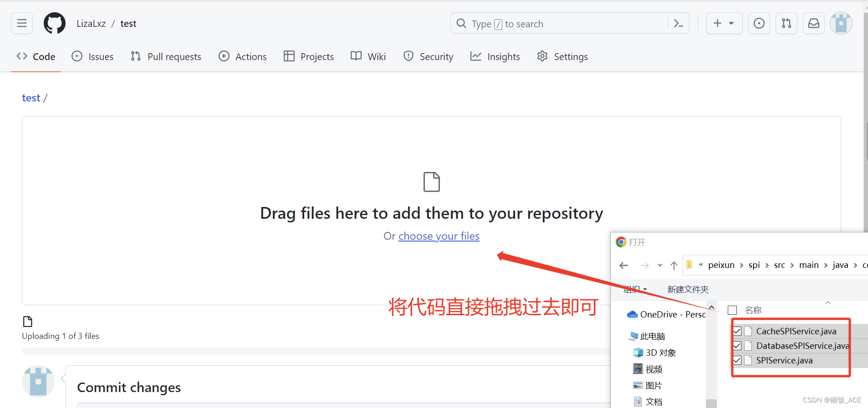Viewport: 868px width, 408px height.
Task: Click the commit author avatar
Action: coord(38,382)
